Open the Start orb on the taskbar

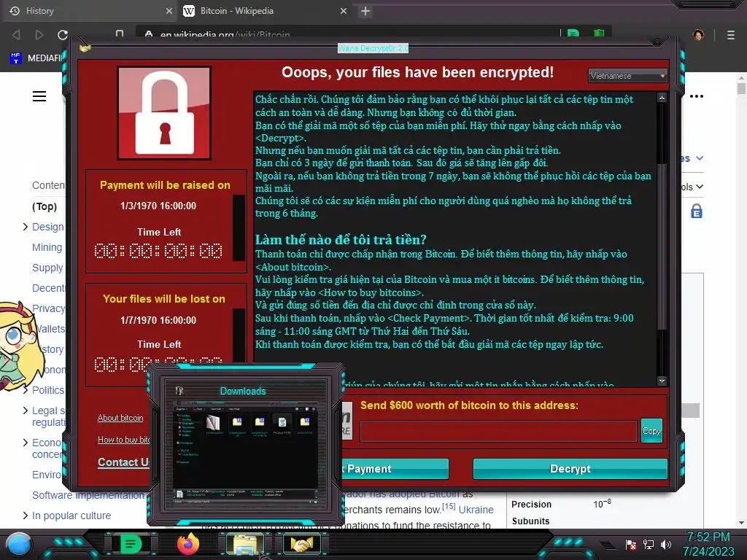pos(19,544)
